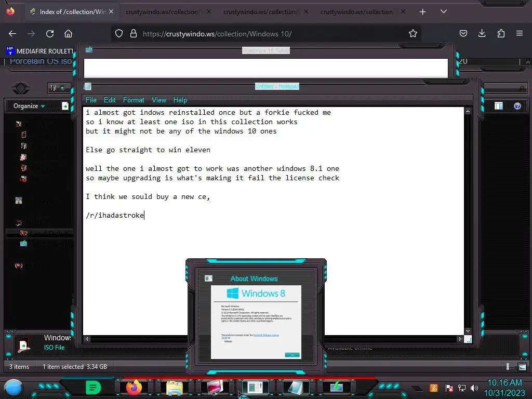This screenshot has width=532, height=399.
Task: Click the browser forward arrow
Action: point(31,34)
